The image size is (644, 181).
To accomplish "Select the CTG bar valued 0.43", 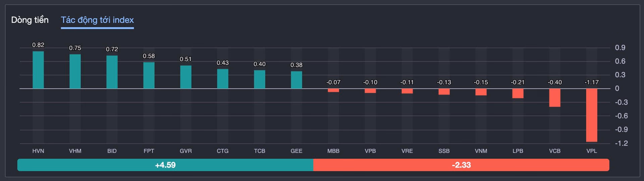I will (223, 79).
